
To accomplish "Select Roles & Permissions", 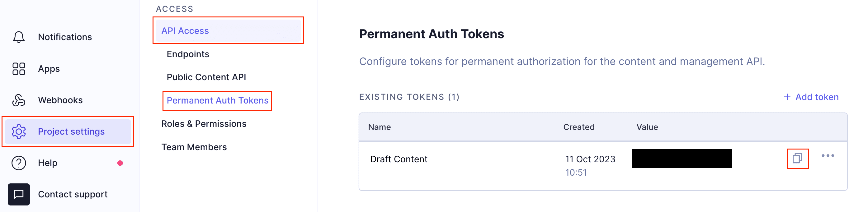I will (x=204, y=123).
